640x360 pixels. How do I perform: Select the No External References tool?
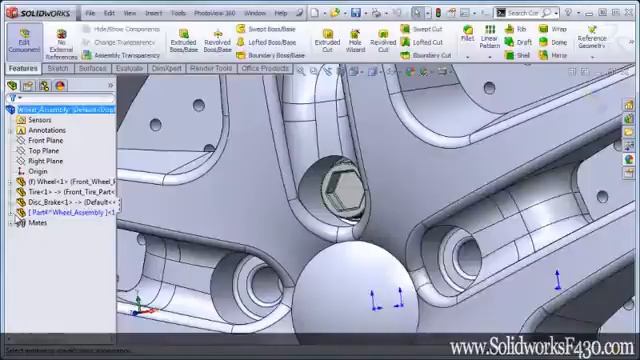pos(62,45)
